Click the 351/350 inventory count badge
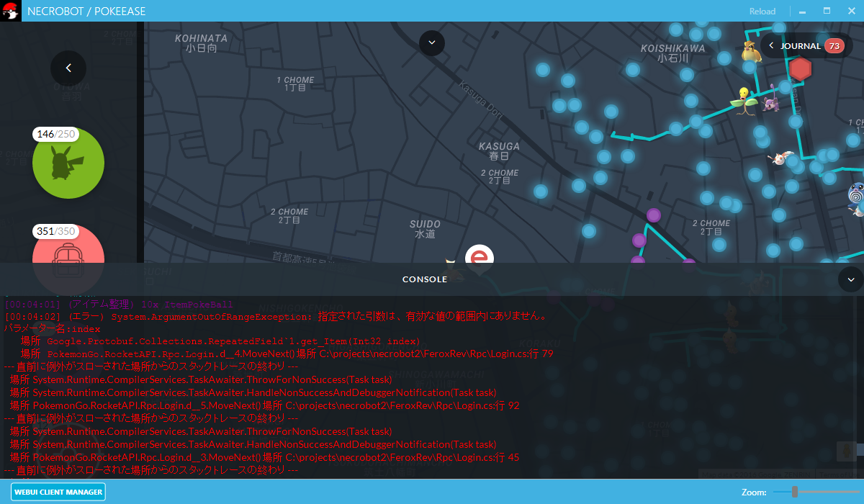 click(55, 231)
